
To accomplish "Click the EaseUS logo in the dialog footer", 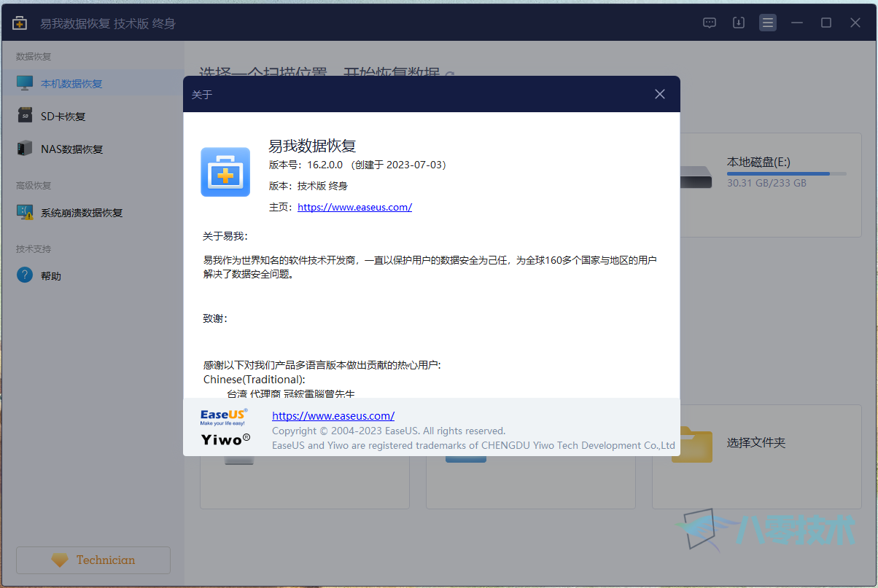I will click(x=224, y=417).
